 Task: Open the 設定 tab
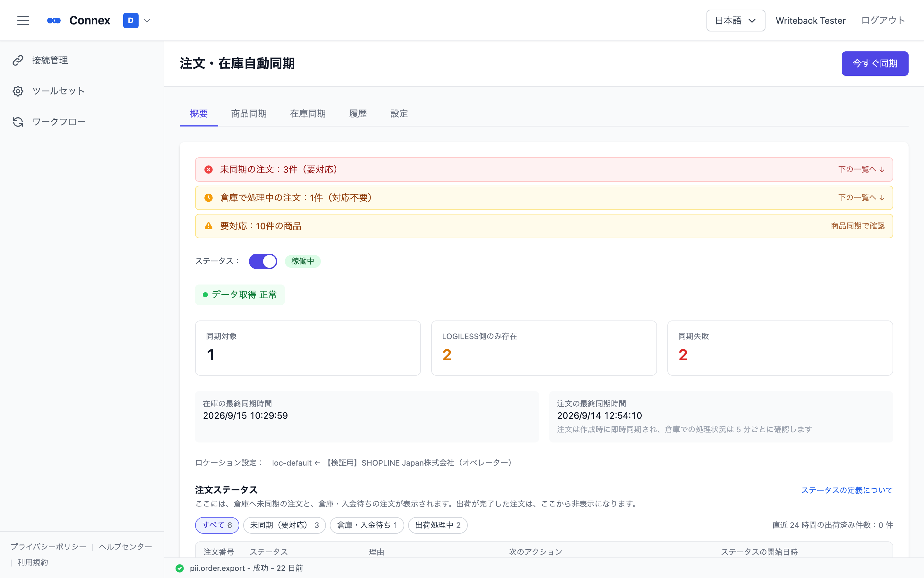coord(399,114)
